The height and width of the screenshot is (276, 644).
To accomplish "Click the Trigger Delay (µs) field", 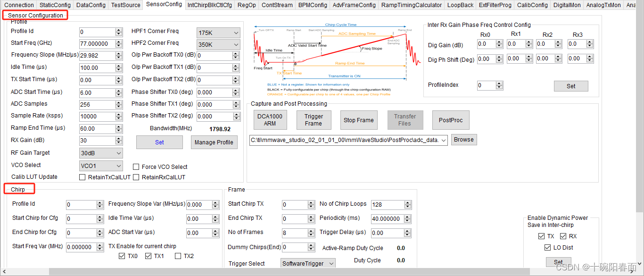I will [x=388, y=233].
